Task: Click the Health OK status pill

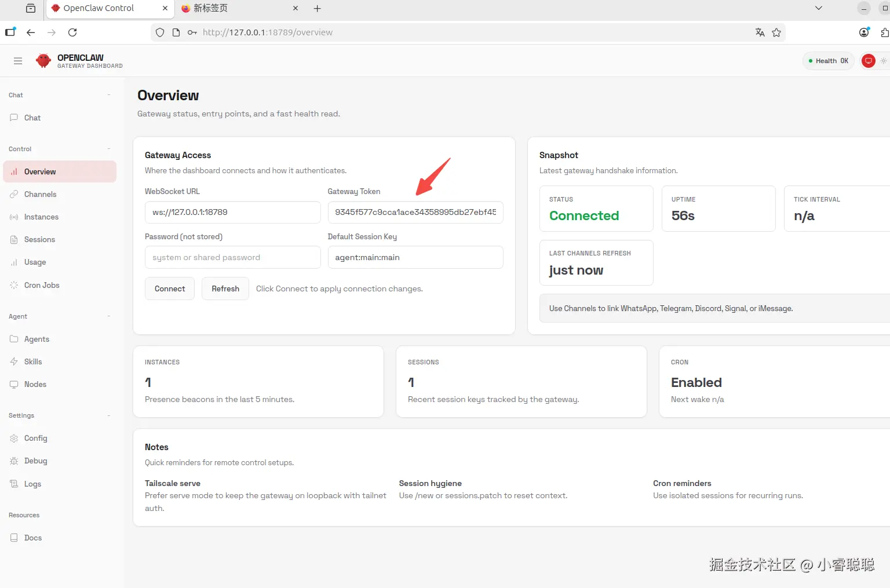Action: point(829,61)
